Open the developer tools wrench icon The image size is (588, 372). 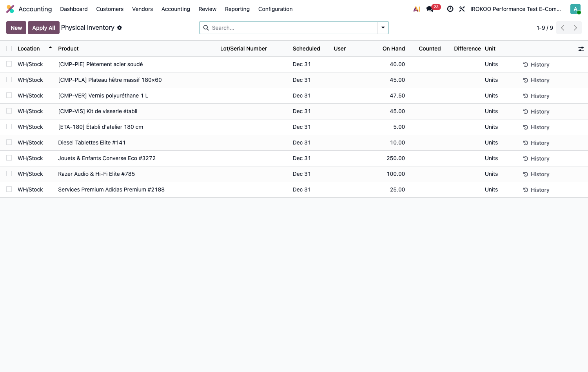click(462, 9)
